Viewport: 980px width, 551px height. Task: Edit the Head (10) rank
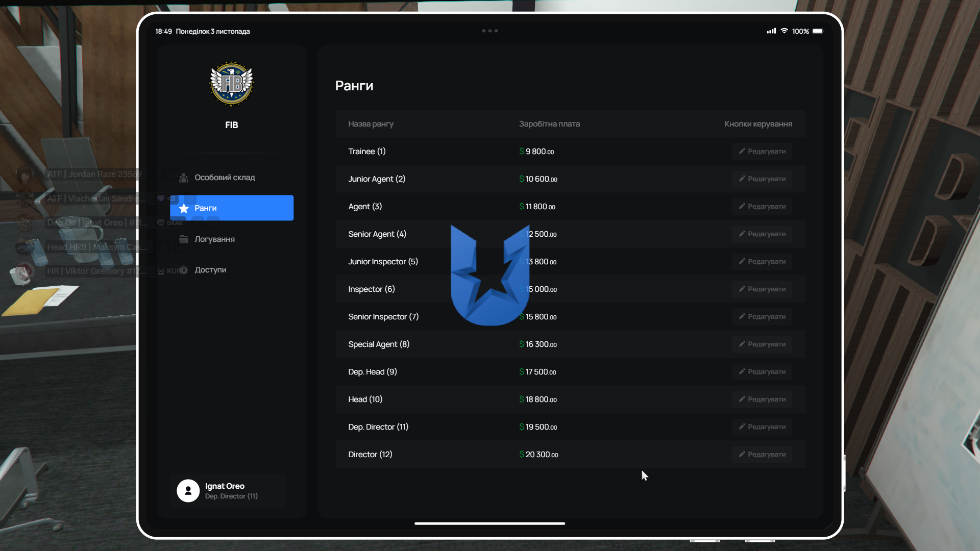tap(762, 399)
